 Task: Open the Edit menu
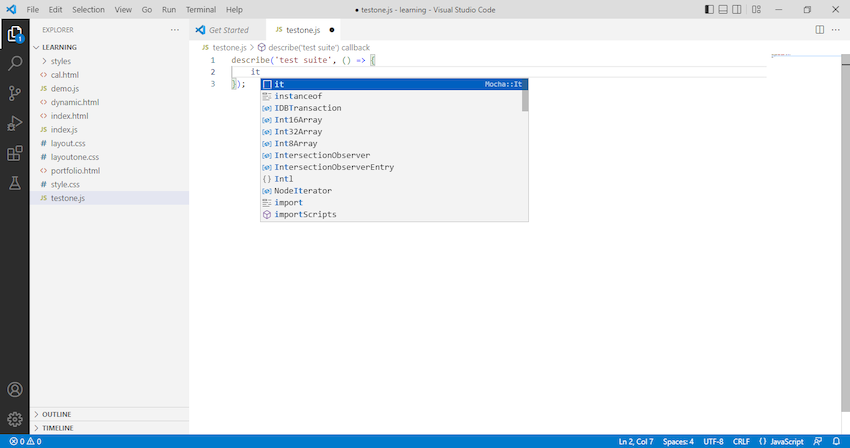coord(55,10)
